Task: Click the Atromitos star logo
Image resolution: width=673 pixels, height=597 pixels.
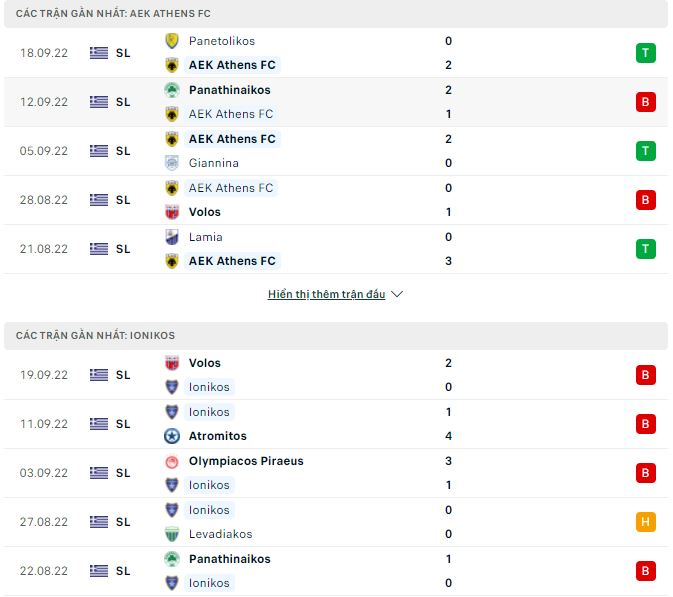Action: [x=171, y=436]
